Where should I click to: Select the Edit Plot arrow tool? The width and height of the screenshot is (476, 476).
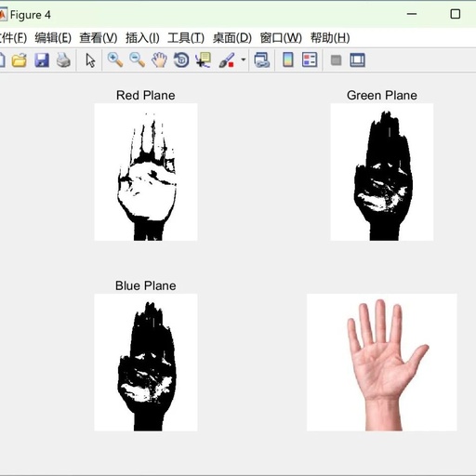click(x=90, y=60)
